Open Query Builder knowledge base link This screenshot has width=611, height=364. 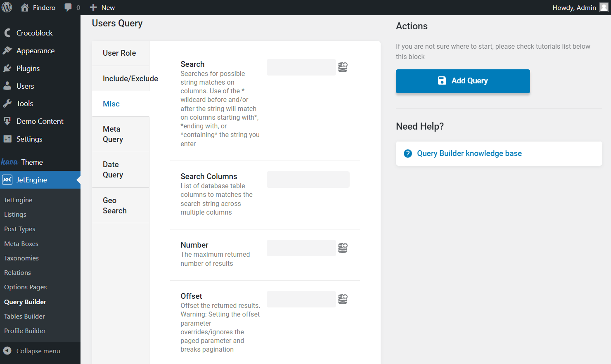tap(469, 154)
